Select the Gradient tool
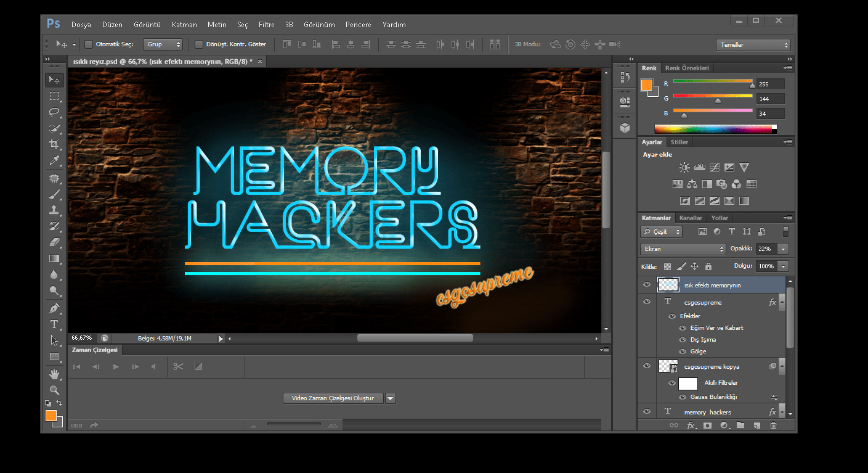Viewport: 868px width, 473px height. 54,258
